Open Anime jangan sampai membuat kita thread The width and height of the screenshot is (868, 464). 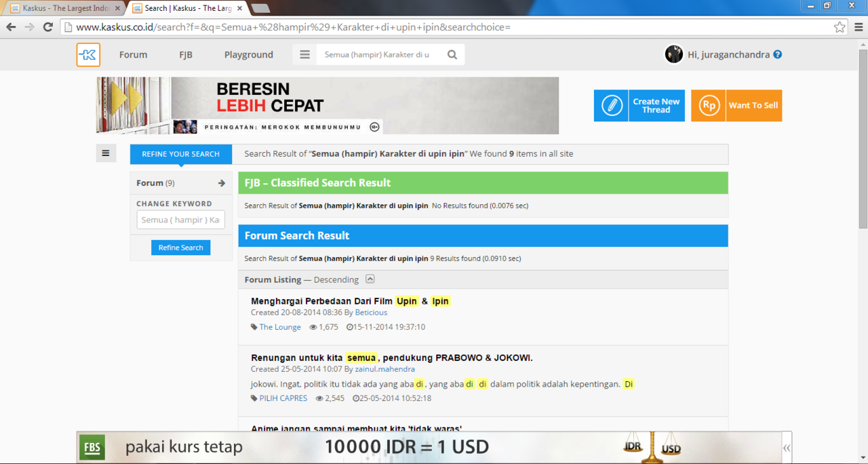[x=357, y=428]
